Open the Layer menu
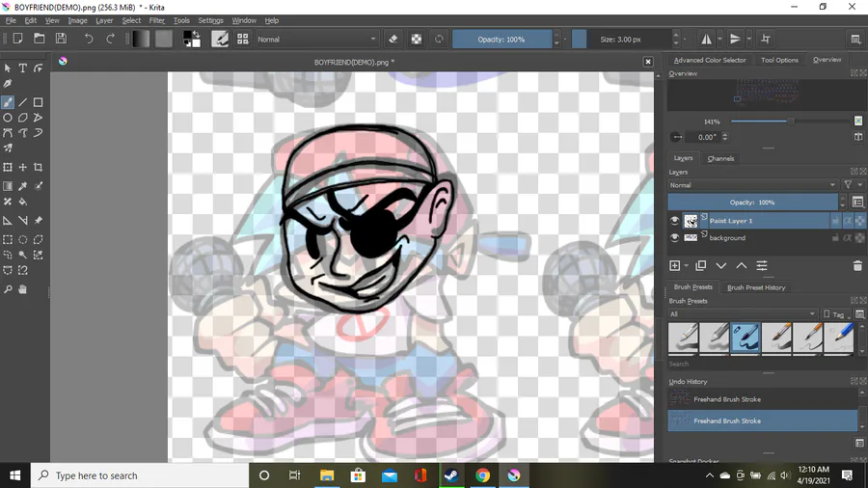This screenshot has width=868, height=488. pos(104,20)
